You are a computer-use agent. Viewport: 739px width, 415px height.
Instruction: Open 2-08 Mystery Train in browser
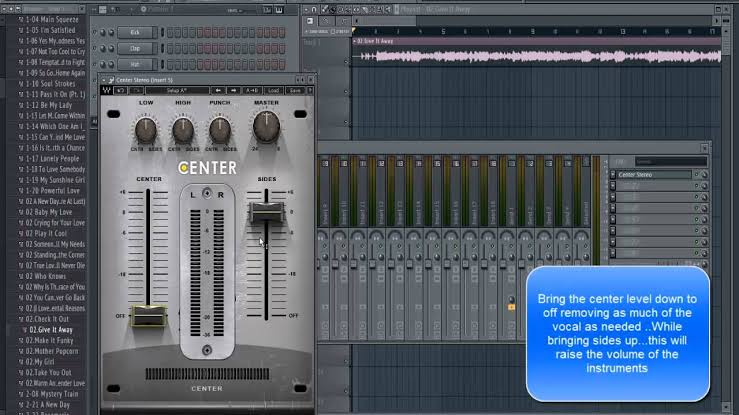(52, 394)
